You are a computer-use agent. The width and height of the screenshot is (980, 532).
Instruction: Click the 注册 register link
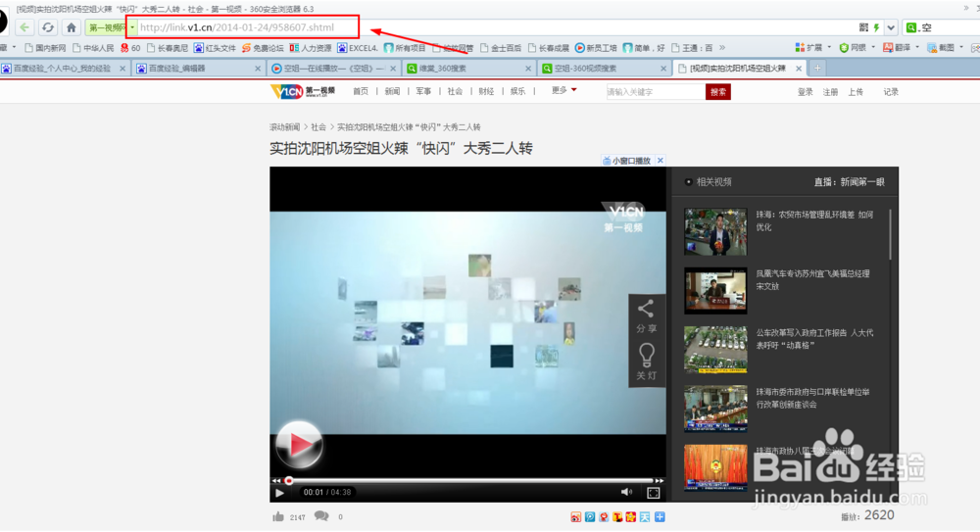[830, 92]
